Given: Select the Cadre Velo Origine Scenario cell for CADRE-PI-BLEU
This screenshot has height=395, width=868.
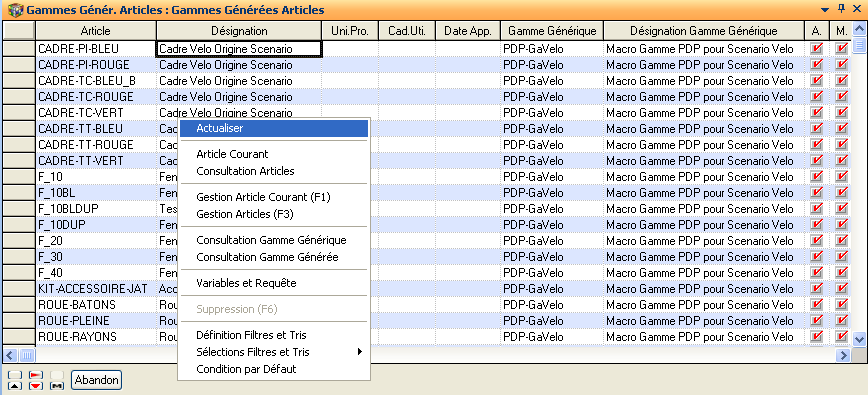Looking at the screenshot, I should click(x=239, y=49).
